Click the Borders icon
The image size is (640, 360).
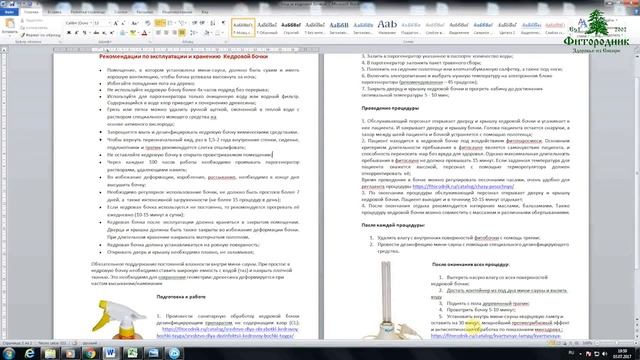(x=218, y=33)
